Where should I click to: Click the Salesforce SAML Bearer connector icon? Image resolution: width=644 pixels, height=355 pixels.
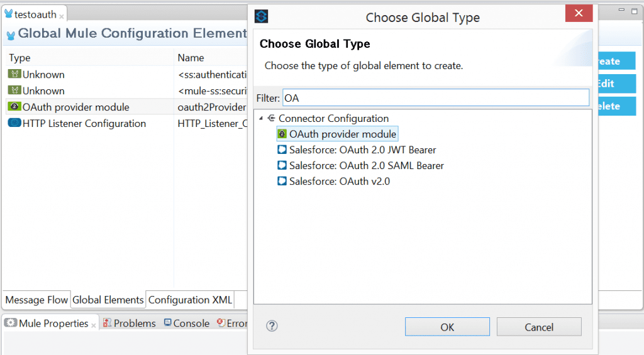pos(282,165)
